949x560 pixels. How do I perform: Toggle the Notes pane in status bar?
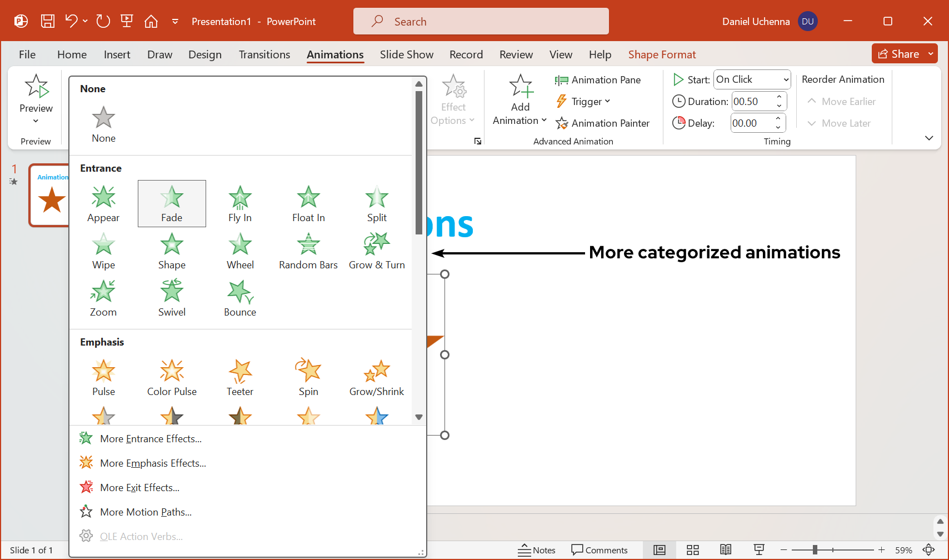[x=537, y=550]
